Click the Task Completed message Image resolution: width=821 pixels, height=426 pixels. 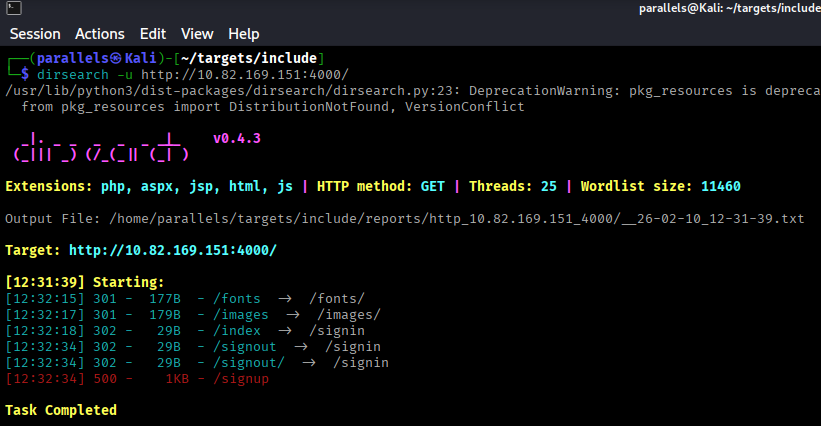pyautogui.click(x=61, y=410)
